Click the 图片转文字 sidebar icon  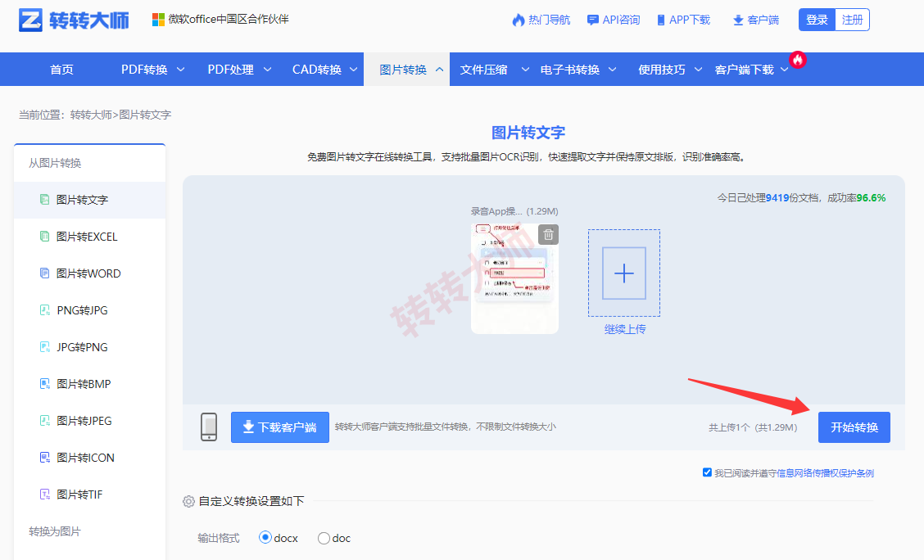click(44, 200)
